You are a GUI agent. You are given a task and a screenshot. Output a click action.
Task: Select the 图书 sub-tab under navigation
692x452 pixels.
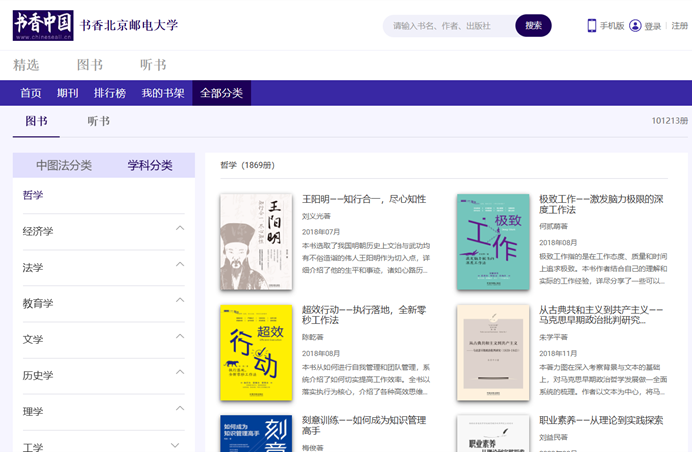(36, 121)
